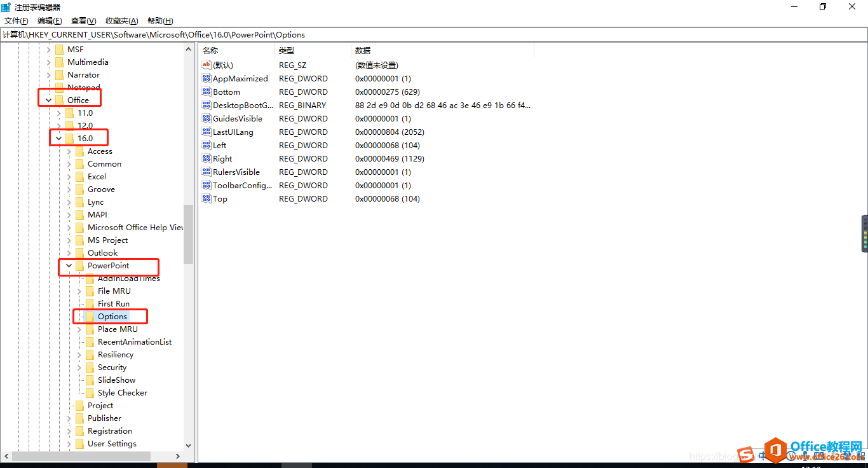The width and height of the screenshot is (868, 468).
Task: Click the binary icon beside DesktopBootGuid value
Action: coord(206,105)
